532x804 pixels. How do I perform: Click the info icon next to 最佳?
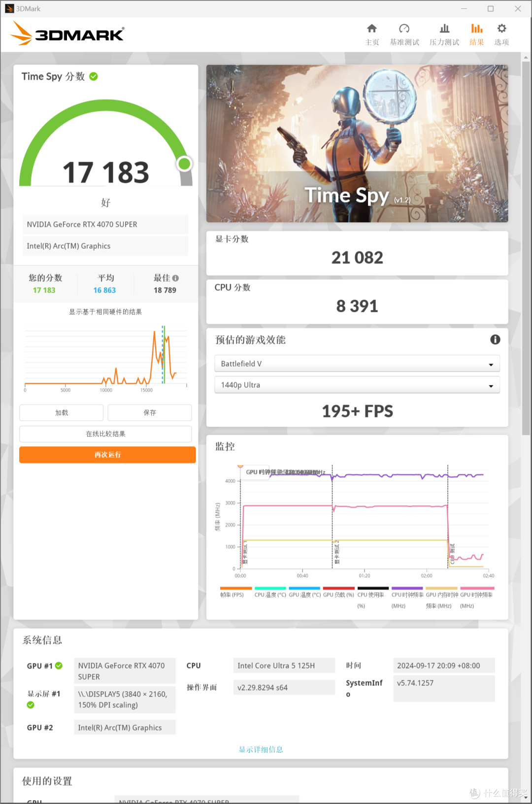(x=175, y=278)
